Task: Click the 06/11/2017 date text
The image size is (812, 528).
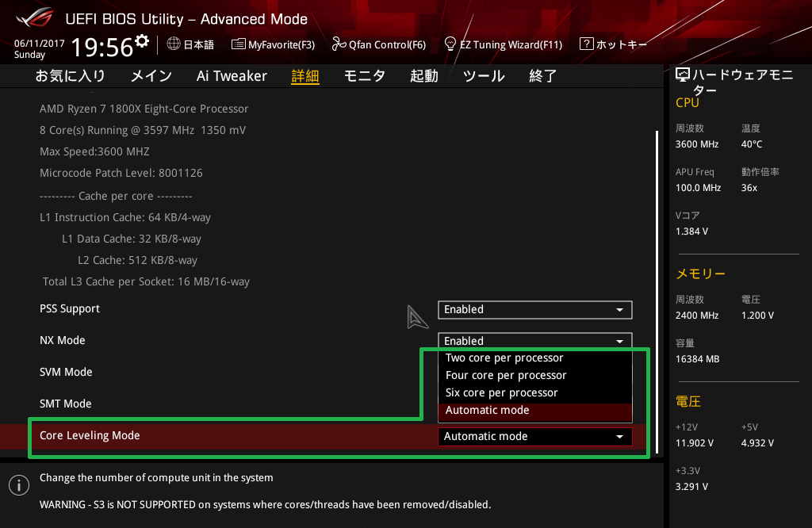Action: coord(40,44)
